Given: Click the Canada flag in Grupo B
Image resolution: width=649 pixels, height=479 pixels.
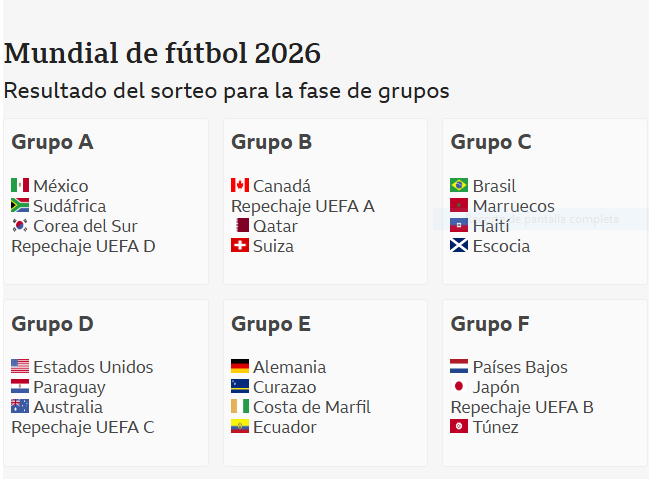Looking at the screenshot, I should point(240,186).
